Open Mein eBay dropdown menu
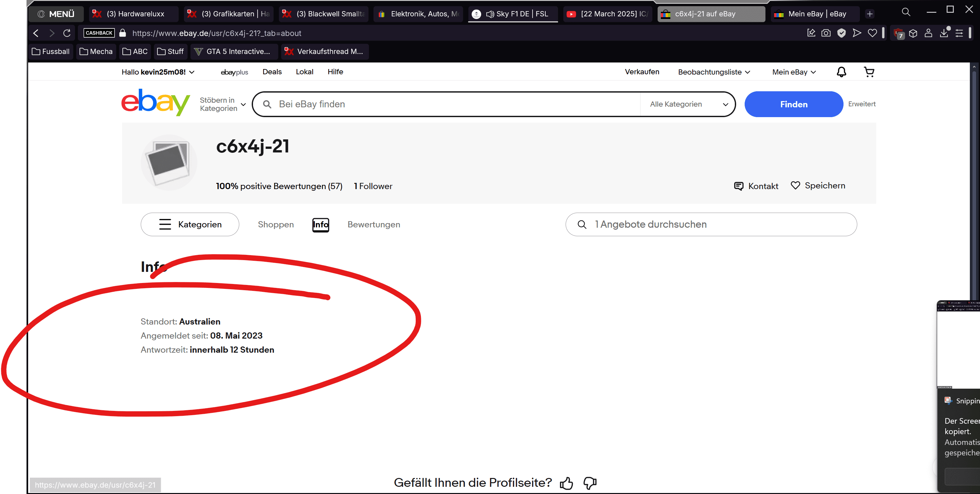The height and width of the screenshot is (494, 980). click(794, 72)
